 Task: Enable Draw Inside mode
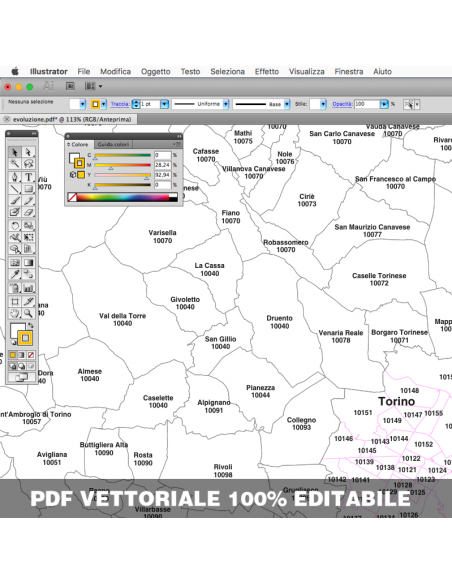pos(31,366)
